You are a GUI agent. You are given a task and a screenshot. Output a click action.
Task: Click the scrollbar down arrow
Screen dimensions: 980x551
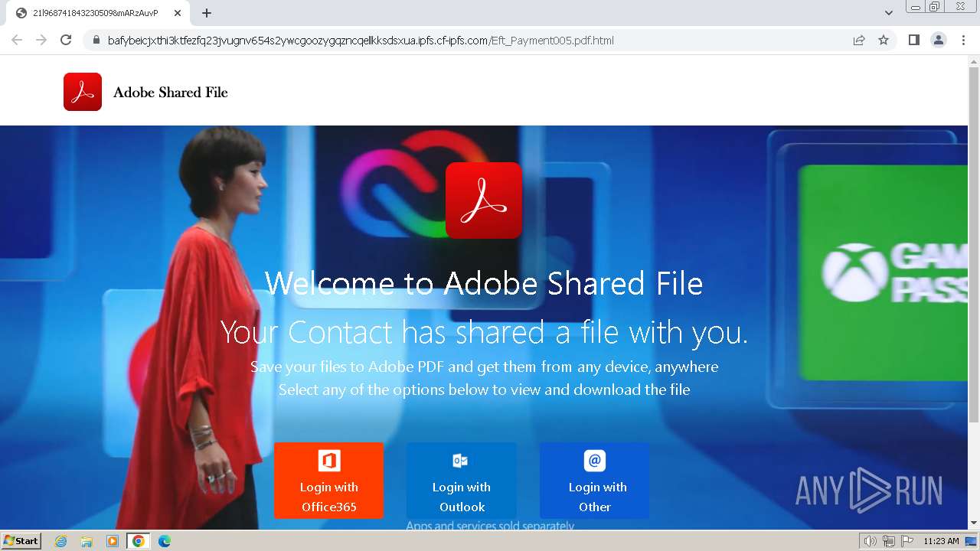(x=974, y=523)
